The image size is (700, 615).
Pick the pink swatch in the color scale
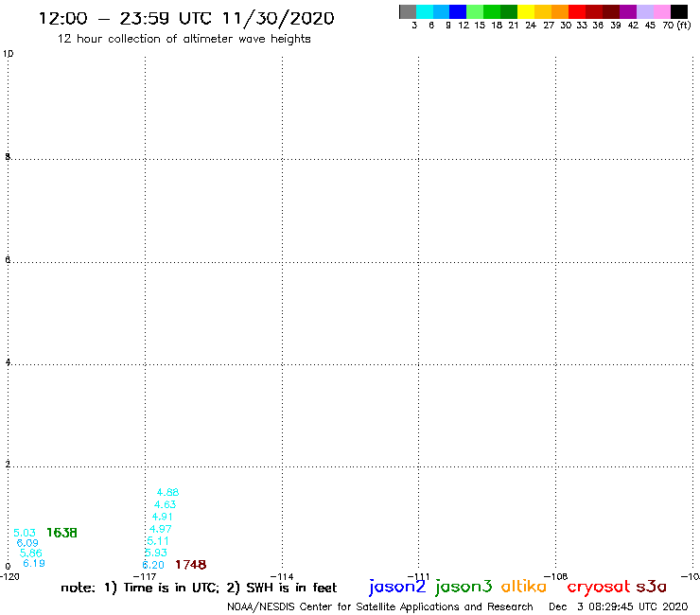click(661, 12)
